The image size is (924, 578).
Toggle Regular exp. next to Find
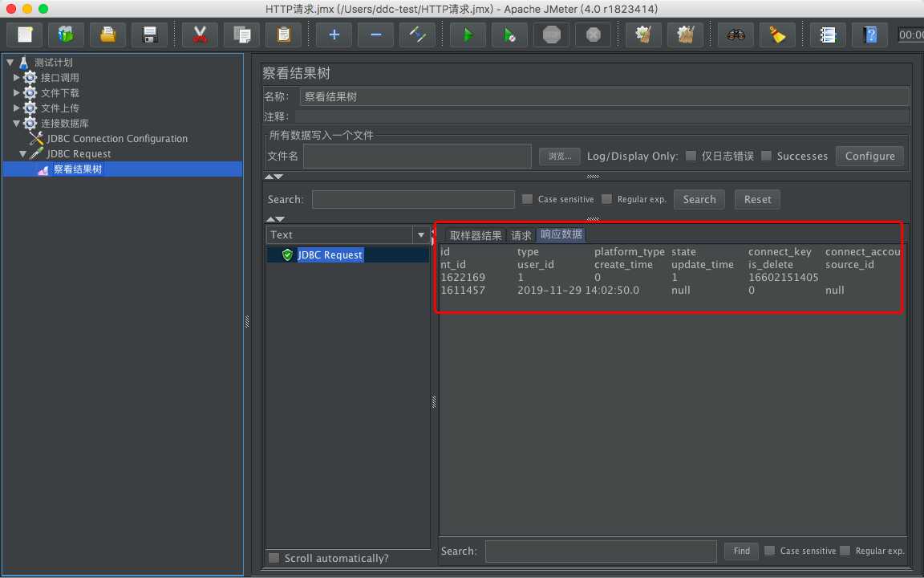(x=845, y=550)
